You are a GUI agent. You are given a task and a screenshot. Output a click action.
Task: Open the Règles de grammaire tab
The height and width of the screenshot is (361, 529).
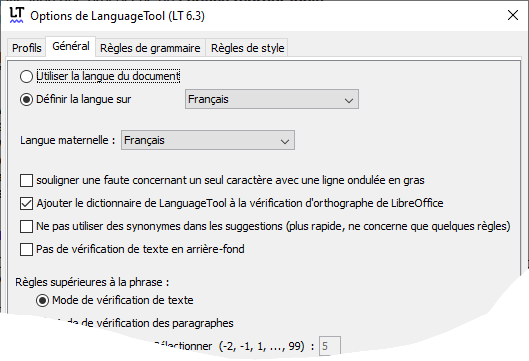(150, 48)
